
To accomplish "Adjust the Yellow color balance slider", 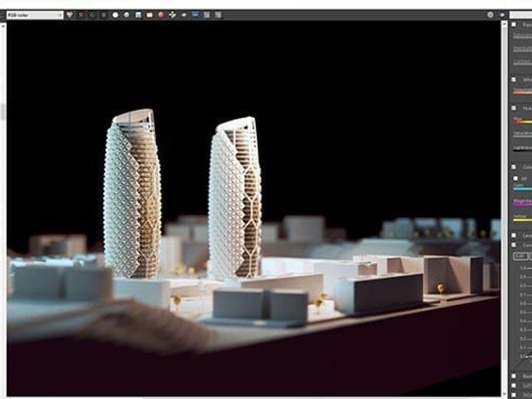I will point(523,220).
